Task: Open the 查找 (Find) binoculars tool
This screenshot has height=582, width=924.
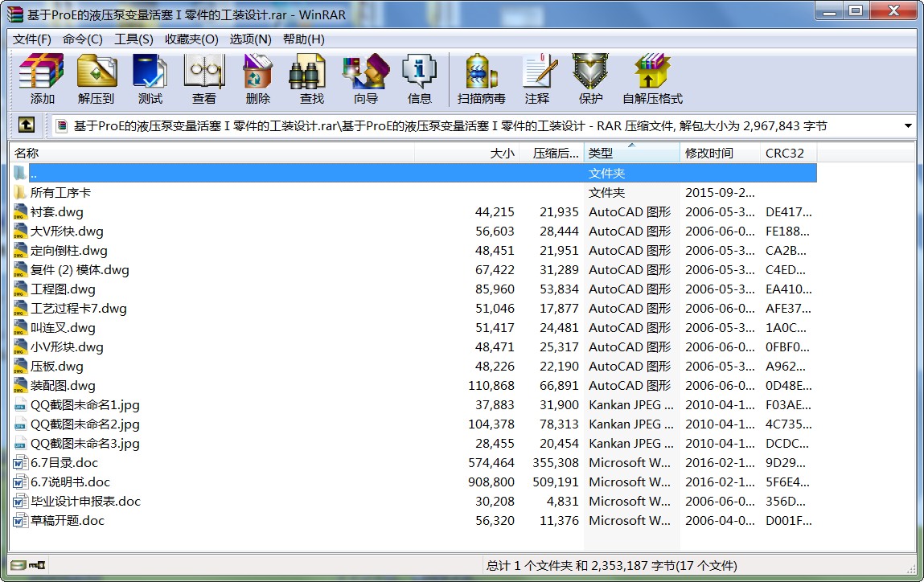Action: [311, 79]
